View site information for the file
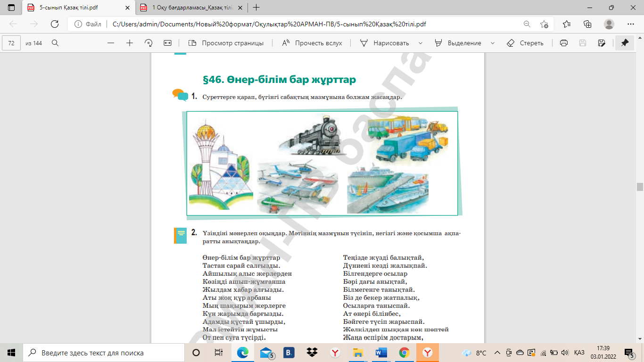 pyautogui.click(x=89, y=24)
